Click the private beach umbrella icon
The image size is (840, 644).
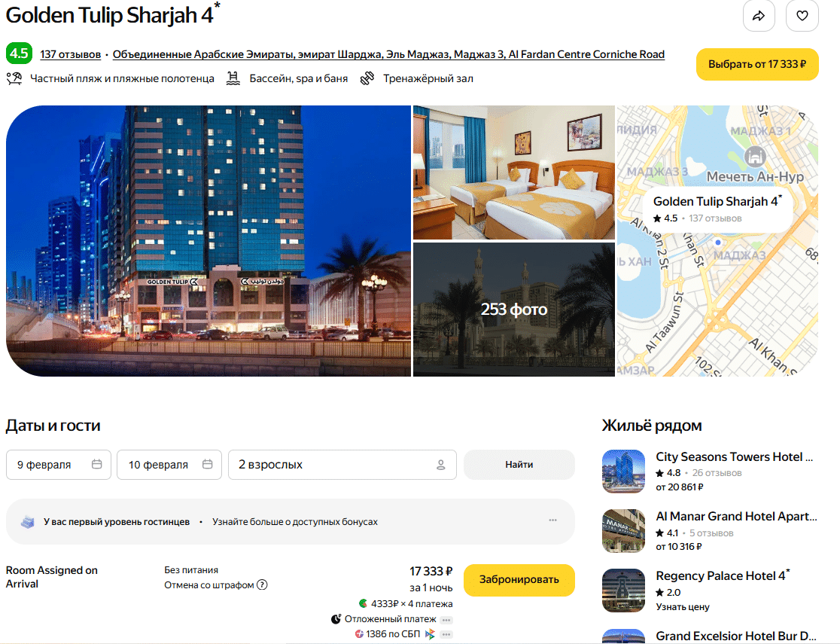(14, 78)
